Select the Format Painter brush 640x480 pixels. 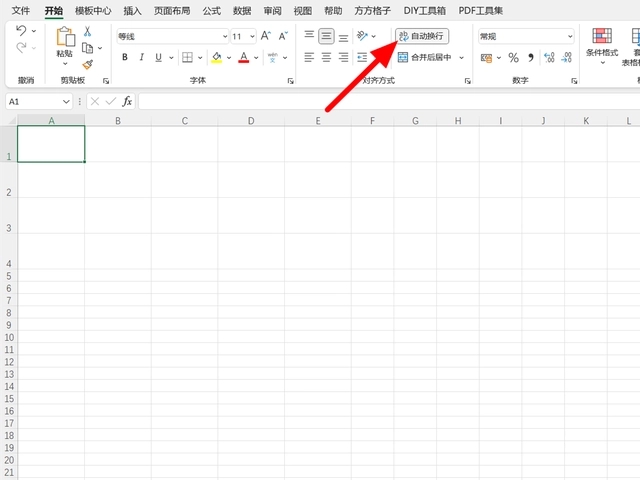[x=87, y=64]
